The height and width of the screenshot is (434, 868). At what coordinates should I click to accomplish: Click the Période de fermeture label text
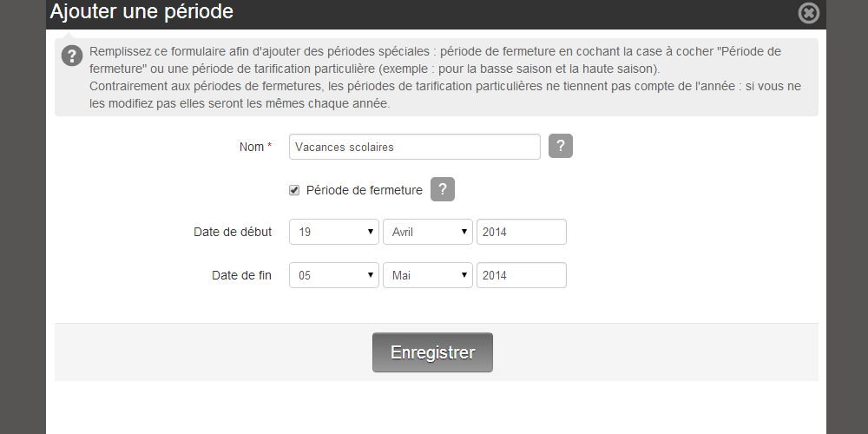pyautogui.click(x=365, y=190)
